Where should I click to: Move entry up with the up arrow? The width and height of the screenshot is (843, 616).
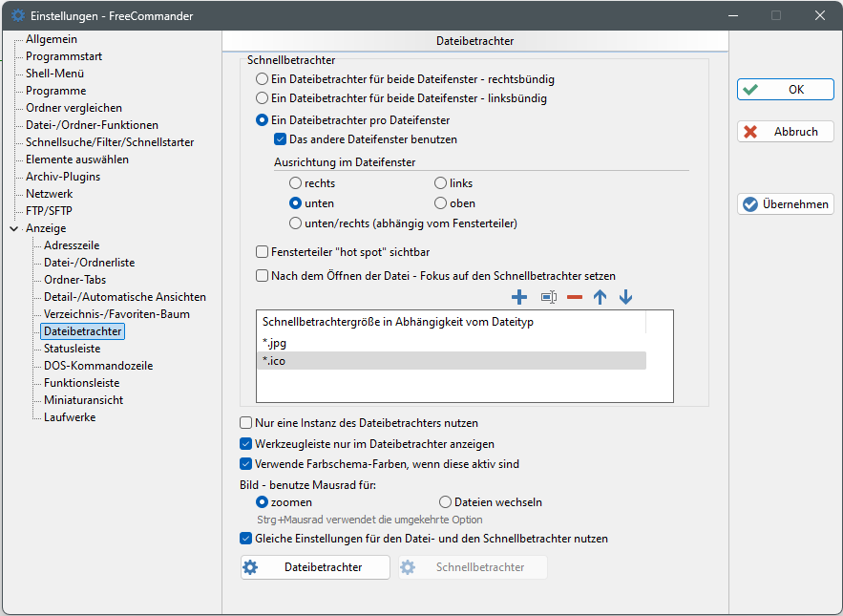pos(600,297)
